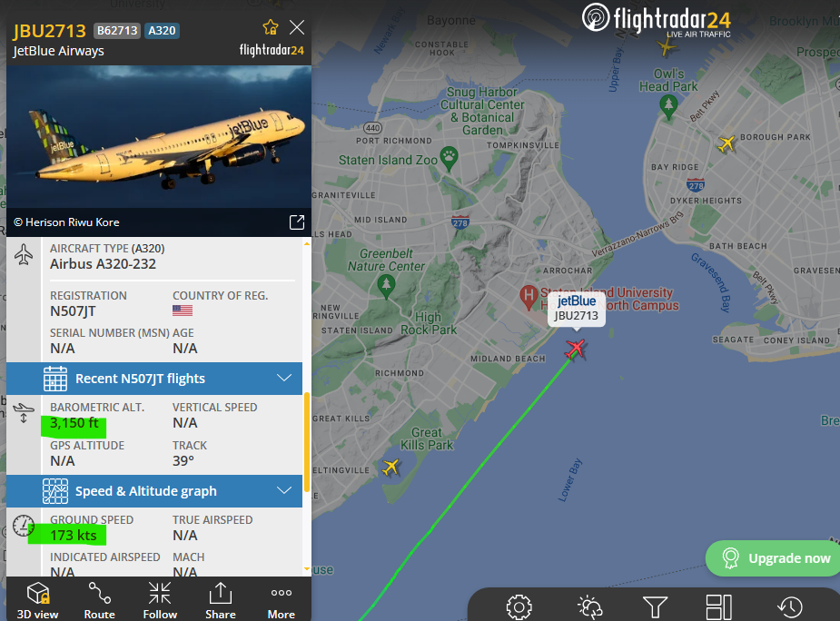Show flight Route
Screen dimensions: 840x621
(x=99, y=600)
